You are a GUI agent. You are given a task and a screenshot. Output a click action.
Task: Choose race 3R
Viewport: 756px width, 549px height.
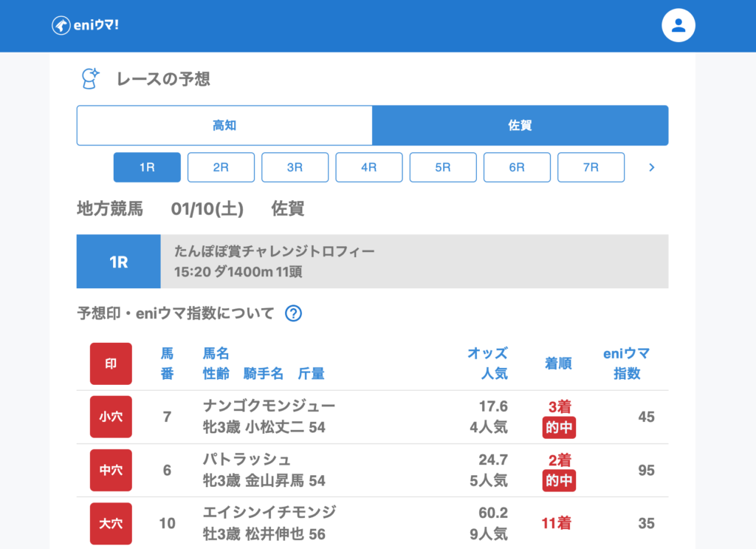pos(295,168)
